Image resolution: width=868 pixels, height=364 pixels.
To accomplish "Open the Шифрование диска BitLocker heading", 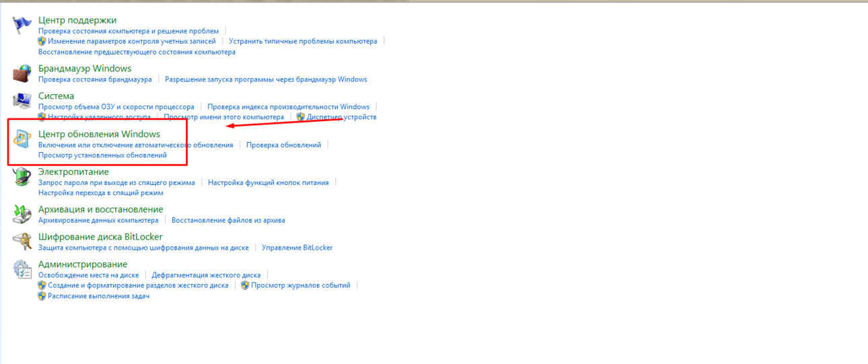I will click(100, 238).
